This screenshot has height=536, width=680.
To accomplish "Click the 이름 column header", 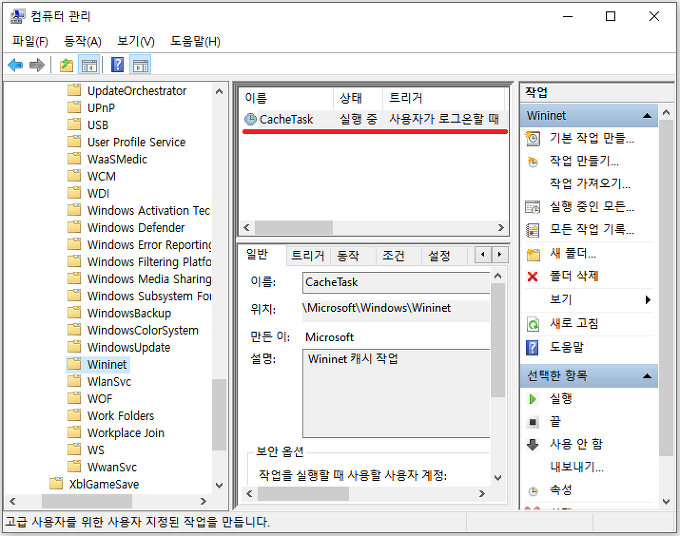I will [x=287, y=98].
